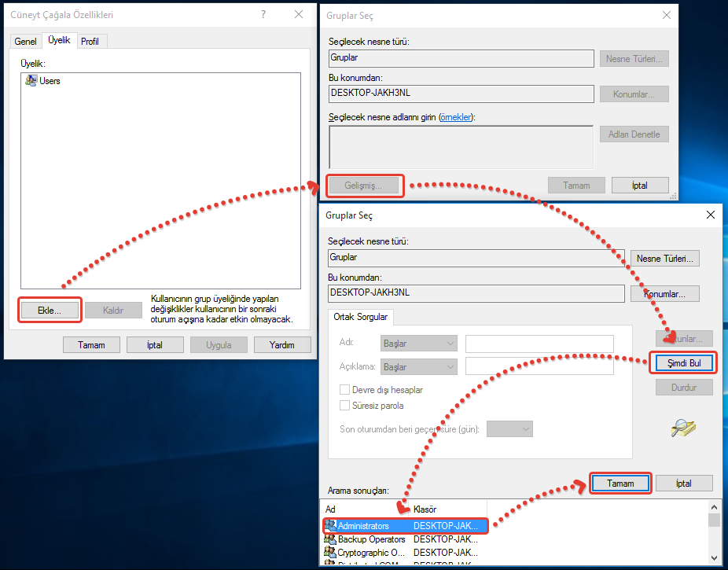Open the Adı Başlar dropdown
728x570 pixels.
[x=418, y=344]
